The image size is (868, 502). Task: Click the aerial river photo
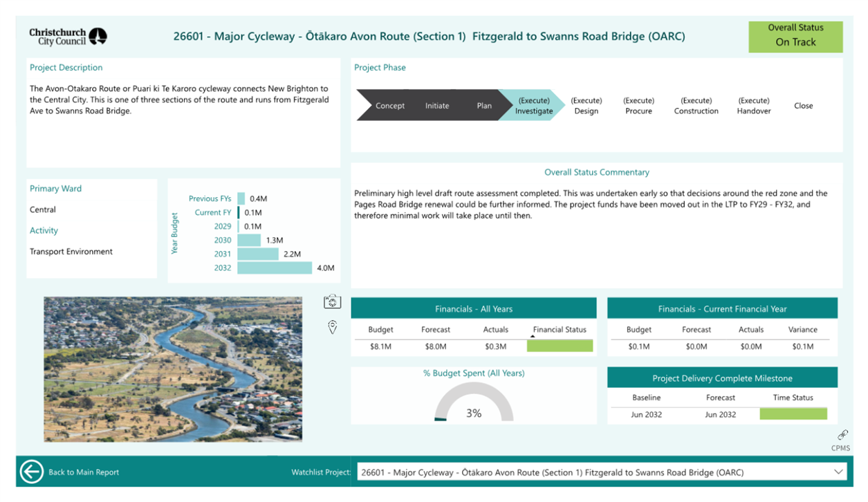point(173,369)
